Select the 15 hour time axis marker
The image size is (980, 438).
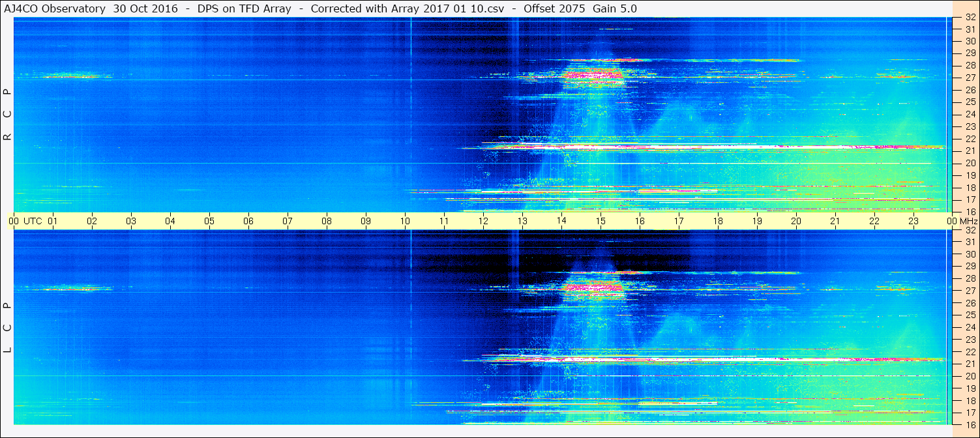pos(601,221)
